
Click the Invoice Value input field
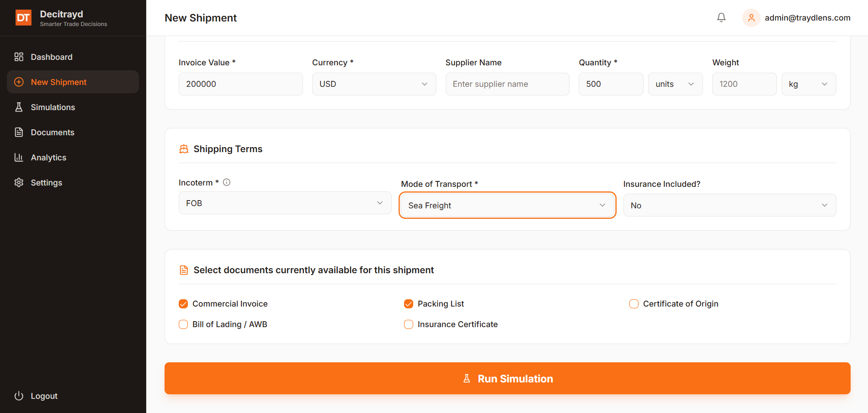point(240,84)
